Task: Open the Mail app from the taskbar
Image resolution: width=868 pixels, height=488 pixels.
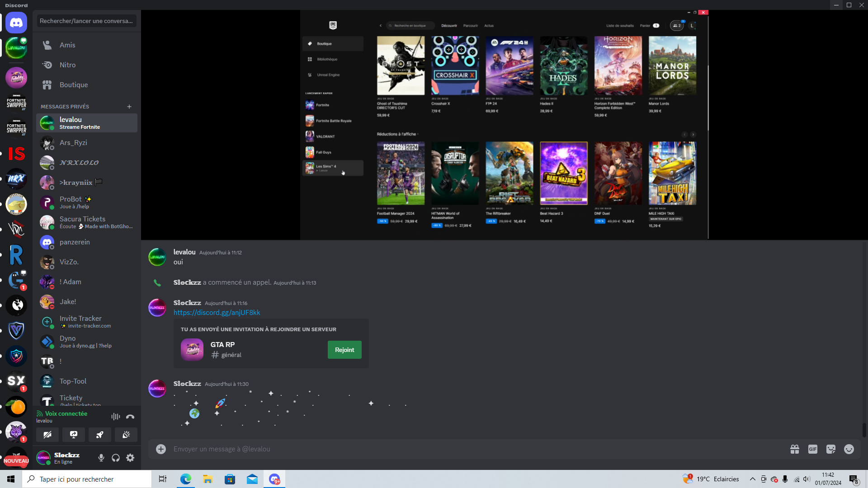Action: coord(252,479)
